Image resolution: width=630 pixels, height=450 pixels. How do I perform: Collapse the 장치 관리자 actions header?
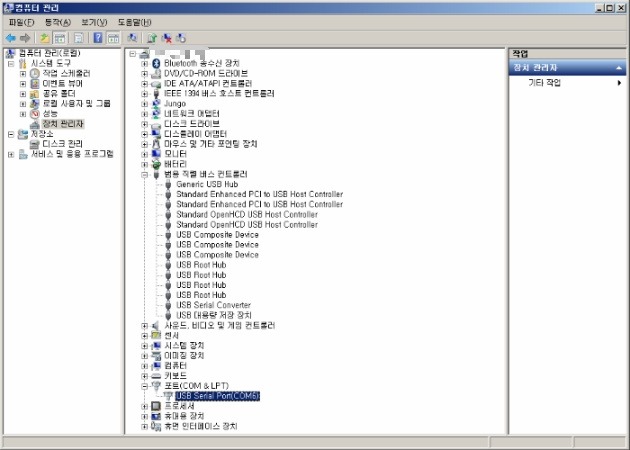(x=619, y=68)
